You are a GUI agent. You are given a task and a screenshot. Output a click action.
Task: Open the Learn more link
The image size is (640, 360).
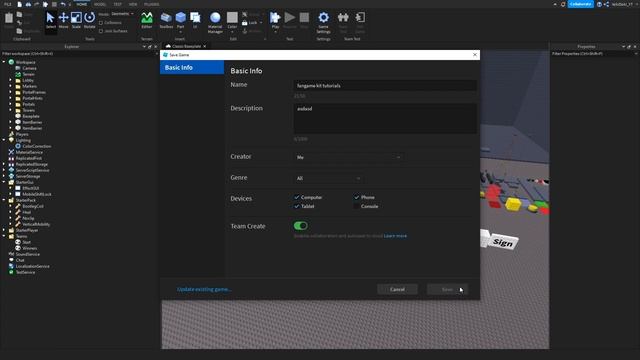point(395,236)
